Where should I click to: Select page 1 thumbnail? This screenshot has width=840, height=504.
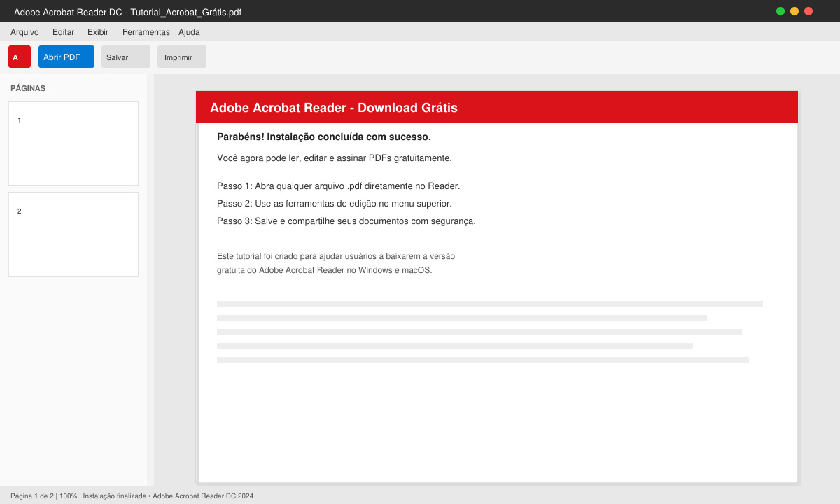(73, 143)
